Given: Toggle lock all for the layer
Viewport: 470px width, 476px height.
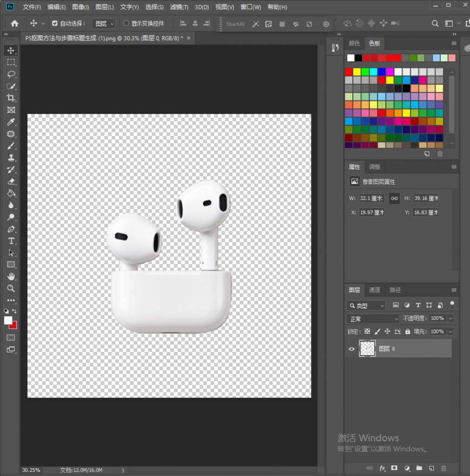Looking at the screenshot, I should (x=407, y=331).
